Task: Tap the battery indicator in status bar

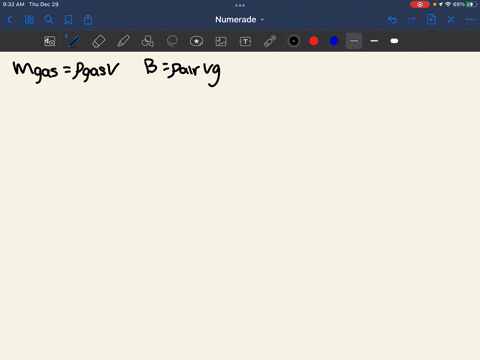Action: [x=471, y=4]
